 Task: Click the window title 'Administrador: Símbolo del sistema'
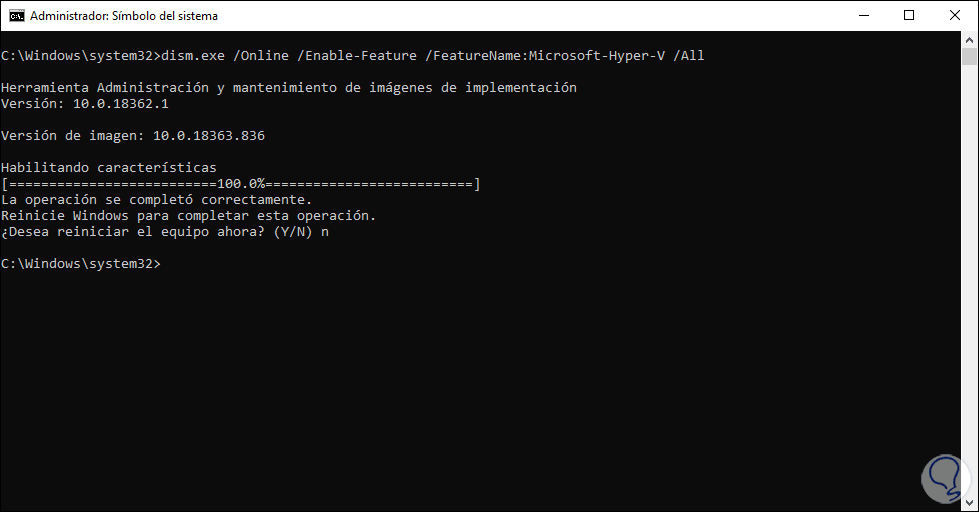point(124,16)
